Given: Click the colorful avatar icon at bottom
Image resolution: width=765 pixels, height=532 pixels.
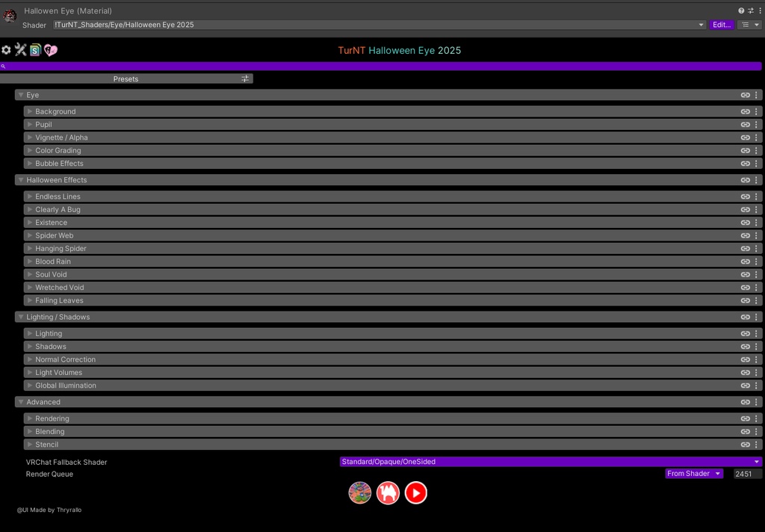Looking at the screenshot, I should click(x=360, y=493).
